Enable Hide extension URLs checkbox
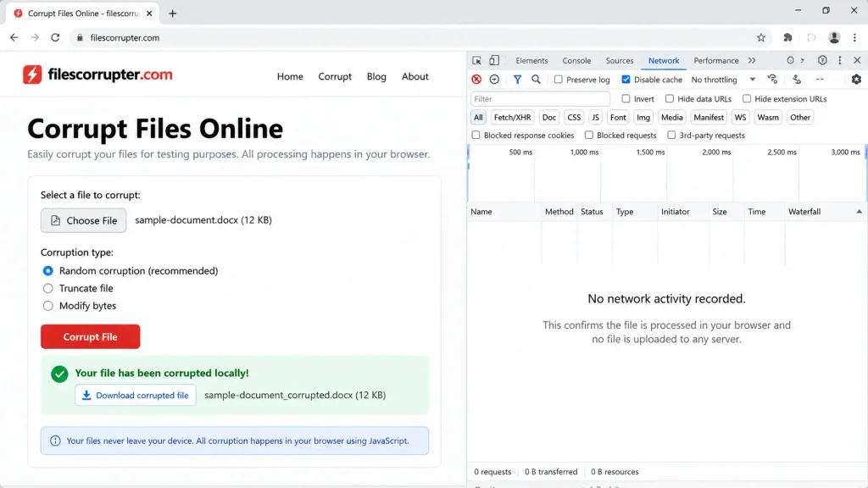This screenshot has width=868, height=488. [747, 99]
